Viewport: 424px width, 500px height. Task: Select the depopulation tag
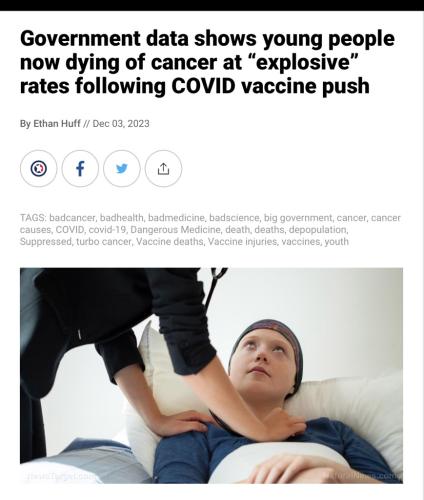pos(318,230)
